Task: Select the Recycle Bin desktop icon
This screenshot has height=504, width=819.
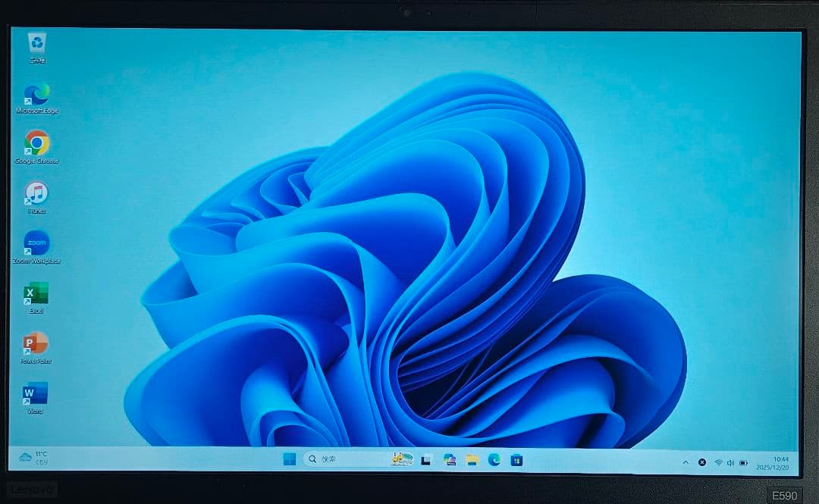Action: 36,44
